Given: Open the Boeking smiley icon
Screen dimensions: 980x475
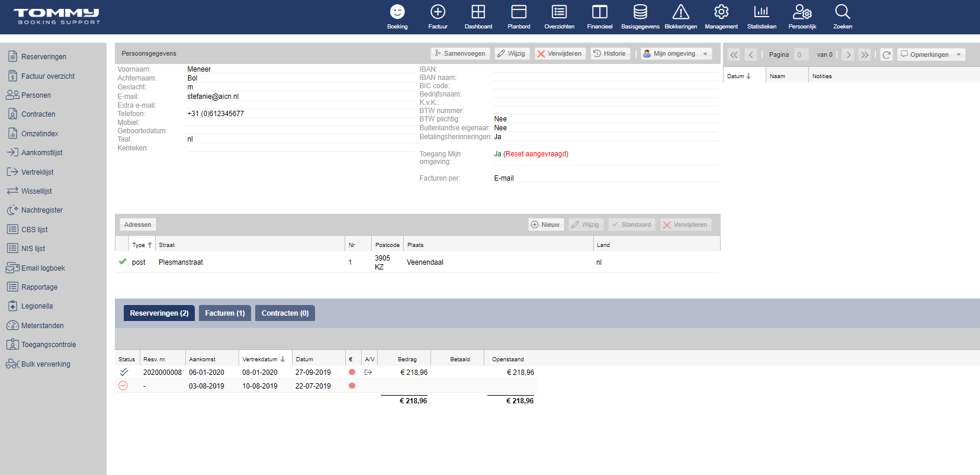Looking at the screenshot, I should pyautogui.click(x=397, y=12).
